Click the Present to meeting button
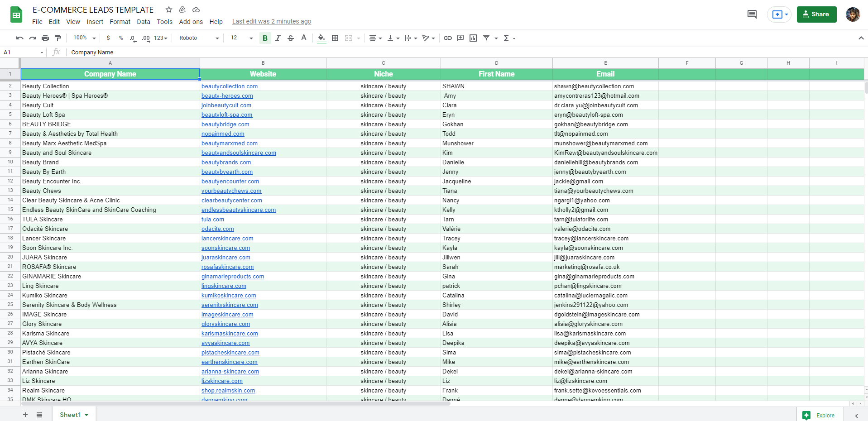 click(779, 14)
